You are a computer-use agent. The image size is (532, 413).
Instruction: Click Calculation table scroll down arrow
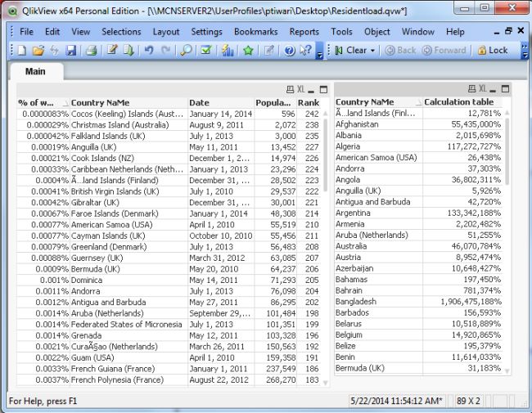(507, 371)
